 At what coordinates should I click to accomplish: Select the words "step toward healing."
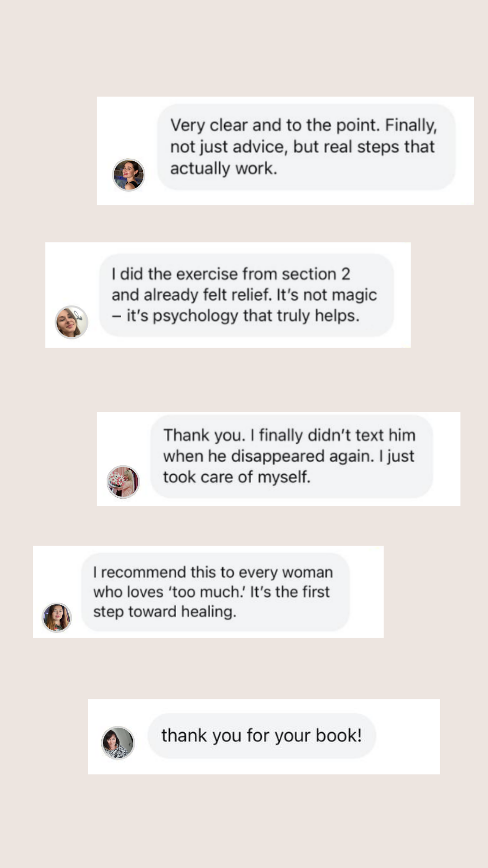[x=164, y=612]
